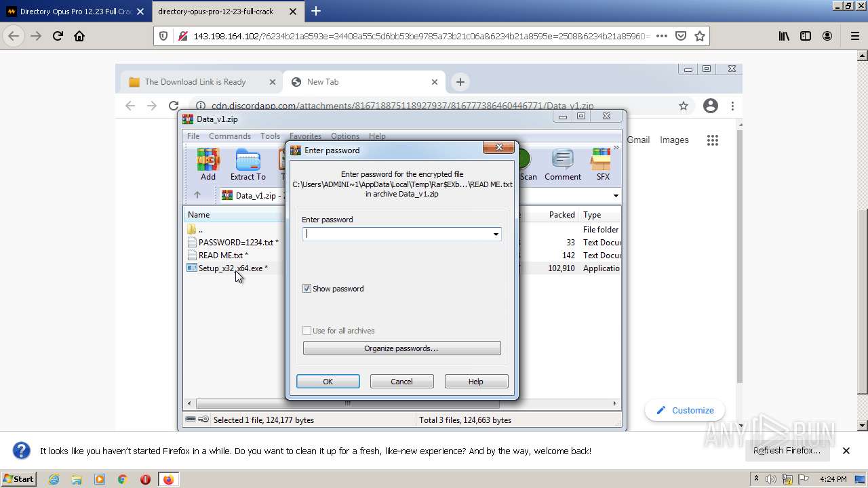Go to the Firefox home page
Screen dimensions: 868x488
[x=79, y=36]
